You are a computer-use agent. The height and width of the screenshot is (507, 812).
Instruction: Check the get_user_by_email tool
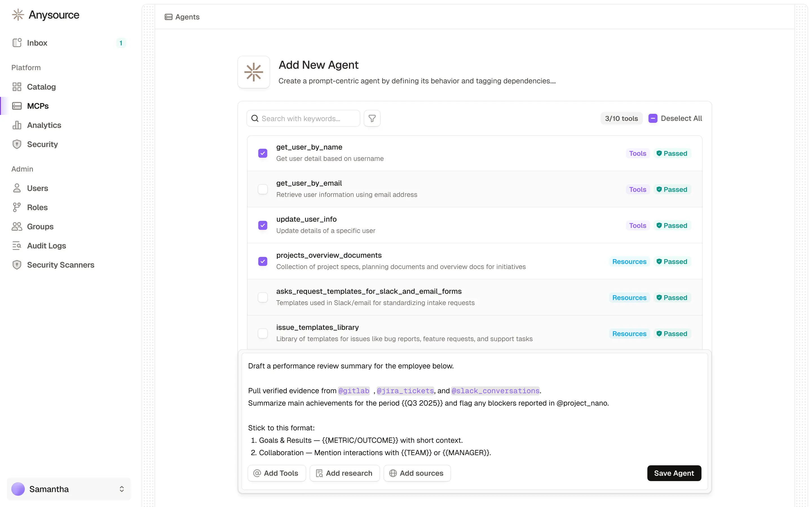pos(263,190)
